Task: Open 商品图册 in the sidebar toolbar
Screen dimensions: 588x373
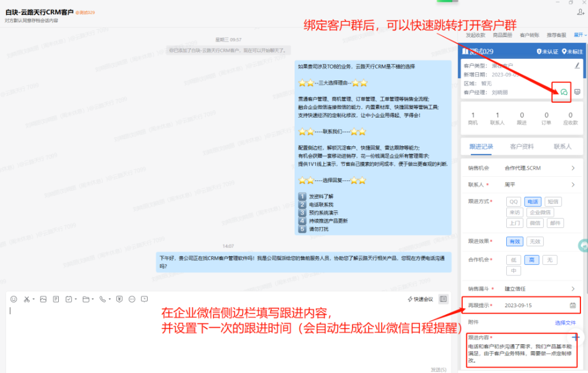Action: 503,35
